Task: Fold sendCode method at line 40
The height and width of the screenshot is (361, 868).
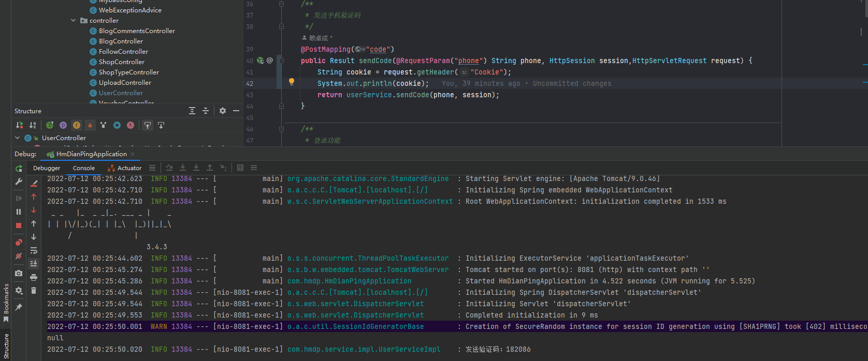Action: coord(281,61)
